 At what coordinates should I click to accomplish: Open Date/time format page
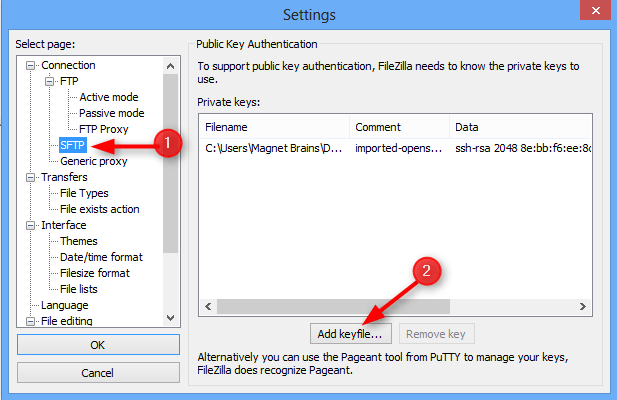pyautogui.click(x=101, y=257)
